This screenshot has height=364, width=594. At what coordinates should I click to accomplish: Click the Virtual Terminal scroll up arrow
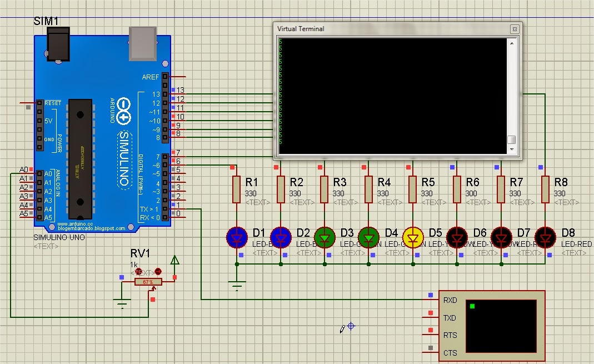point(512,42)
